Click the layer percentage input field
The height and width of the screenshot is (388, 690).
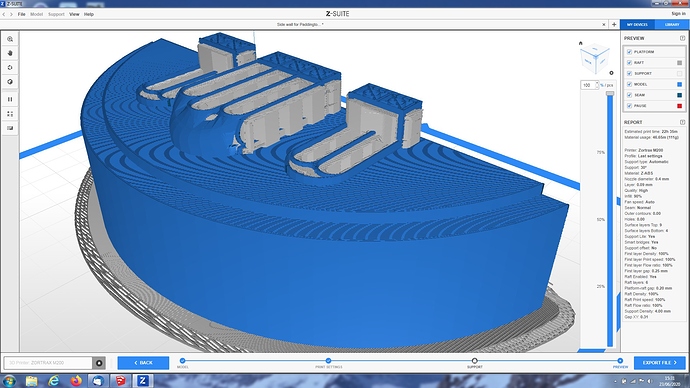click(588, 85)
